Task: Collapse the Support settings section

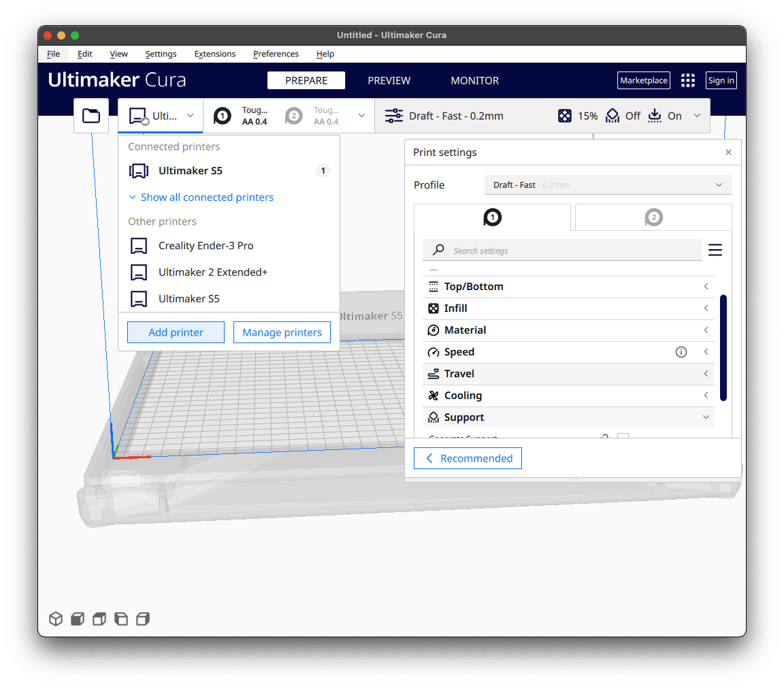Action: (568, 417)
